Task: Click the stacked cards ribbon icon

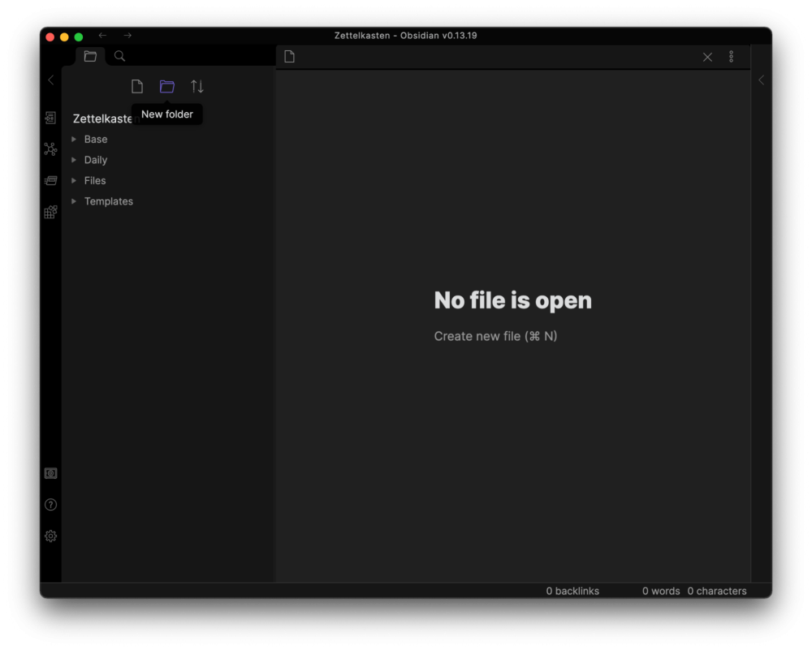Action: coord(50,180)
